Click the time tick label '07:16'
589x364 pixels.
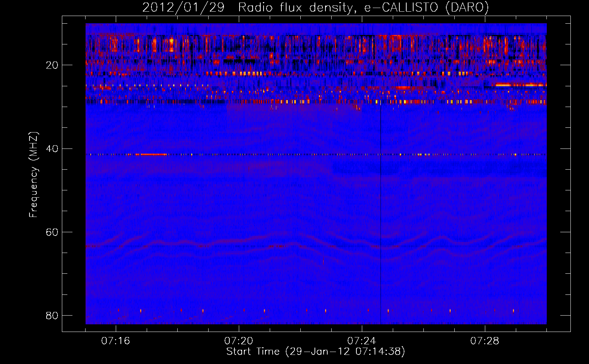(x=116, y=341)
